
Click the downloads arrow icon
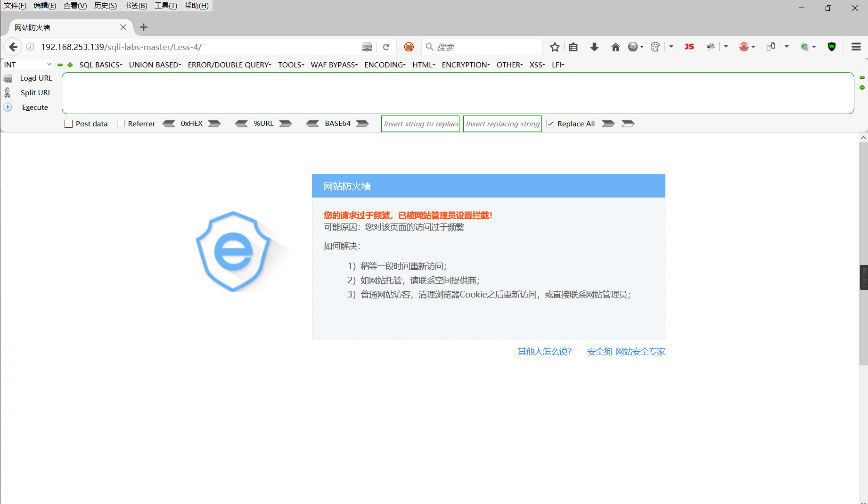tap(594, 47)
